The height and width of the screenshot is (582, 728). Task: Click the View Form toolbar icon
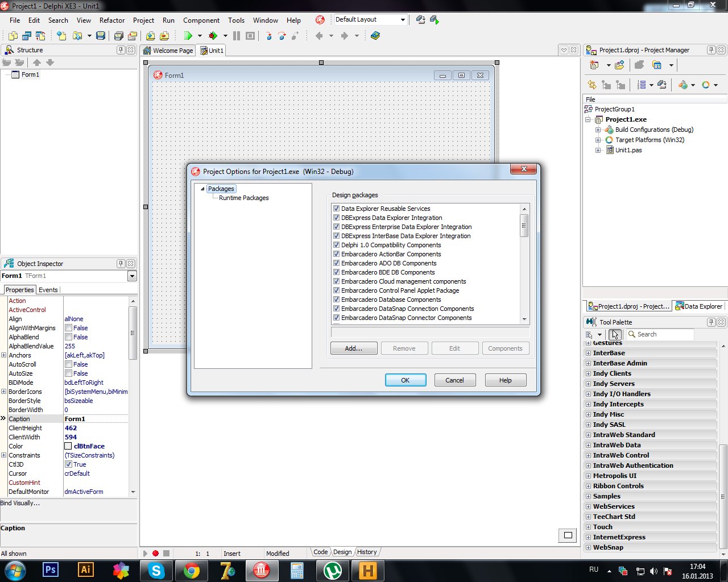(27, 36)
